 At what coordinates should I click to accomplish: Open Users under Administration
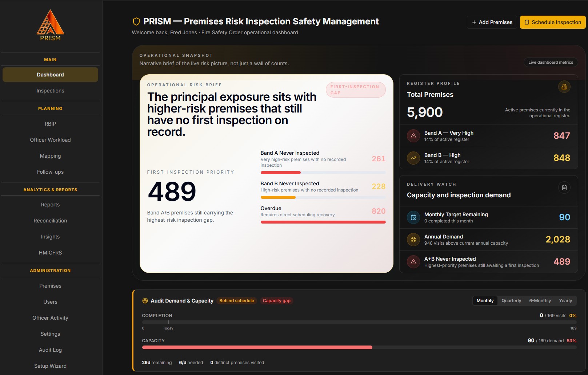pos(50,302)
